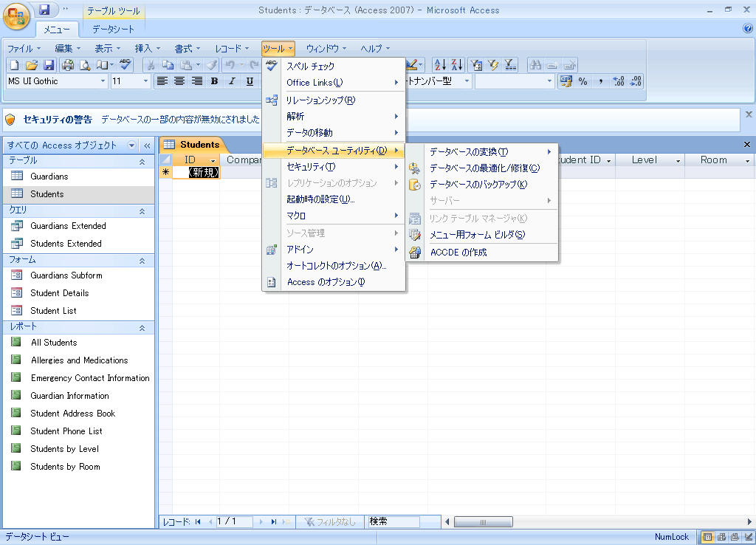756x545 pixels.
Task: Switch to PivotTable view status bar button
Action: click(x=721, y=537)
